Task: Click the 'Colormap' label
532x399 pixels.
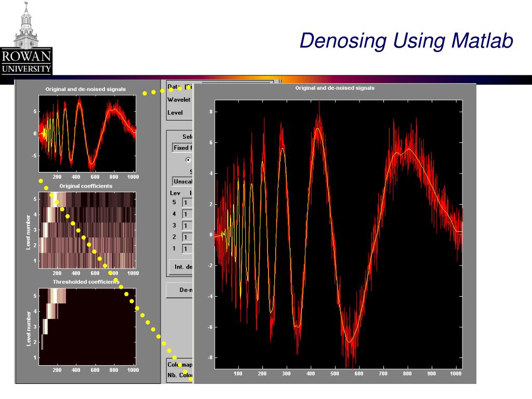Action: 180,364
